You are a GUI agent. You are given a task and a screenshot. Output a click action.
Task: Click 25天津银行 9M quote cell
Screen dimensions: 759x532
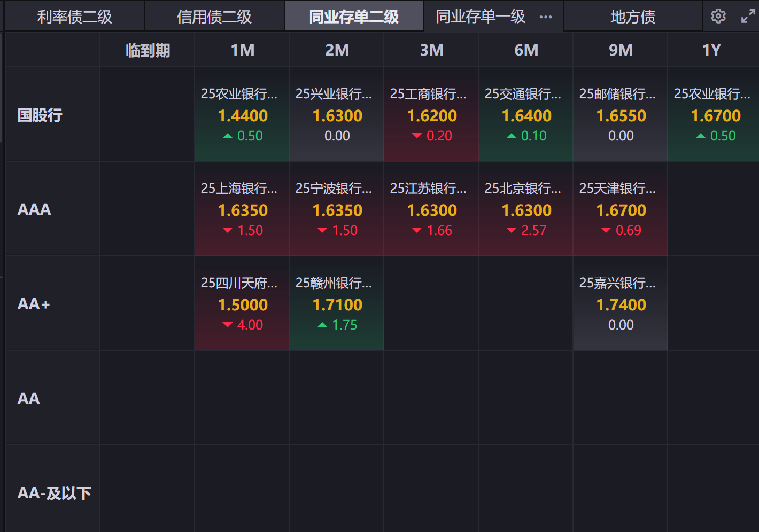(621, 209)
